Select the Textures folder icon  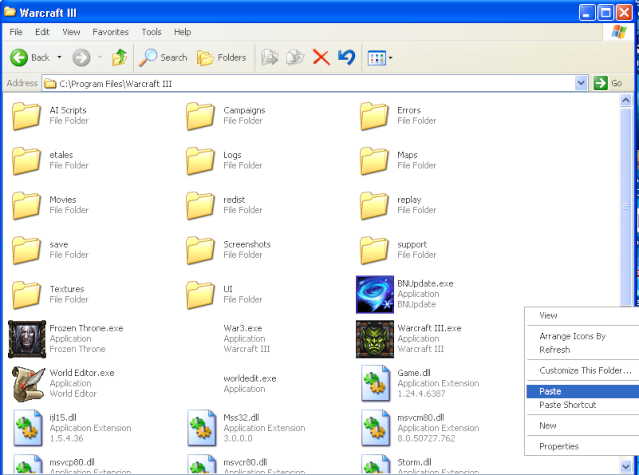pyautogui.click(x=26, y=295)
